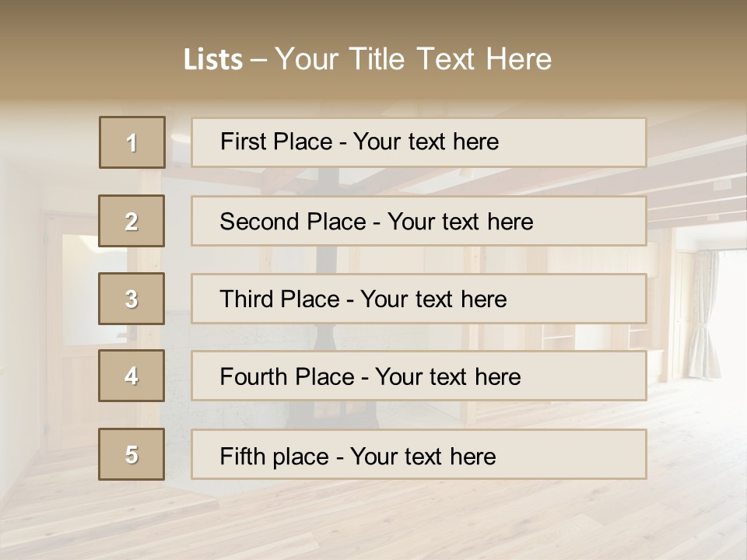The height and width of the screenshot is (560, 747).
Task: Click the number 1 box
Action: click(132, 142)
